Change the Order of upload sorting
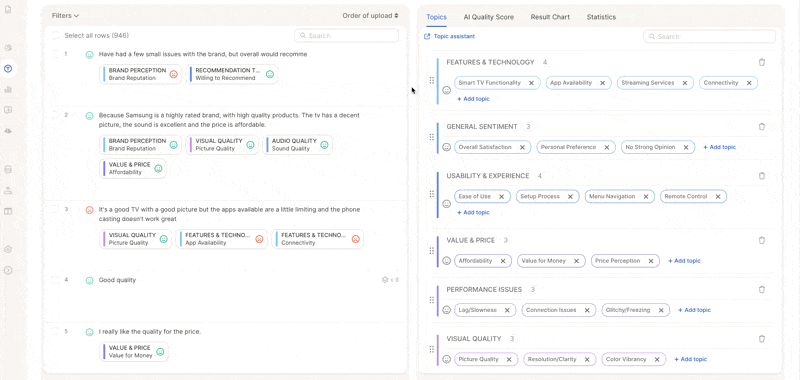Image resolution: width=800 pixels, height=380 pixels. [x=370, y=15]
